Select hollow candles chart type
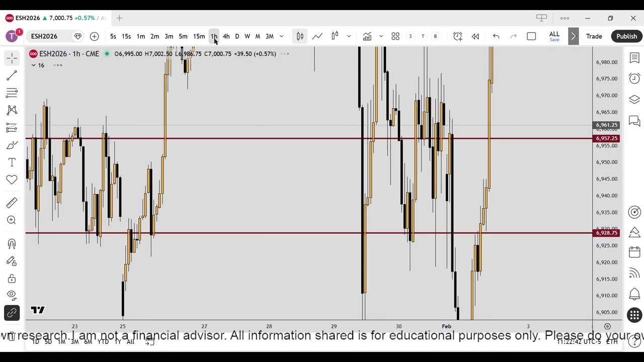This screenshot has width=644, height=362. 335,36
